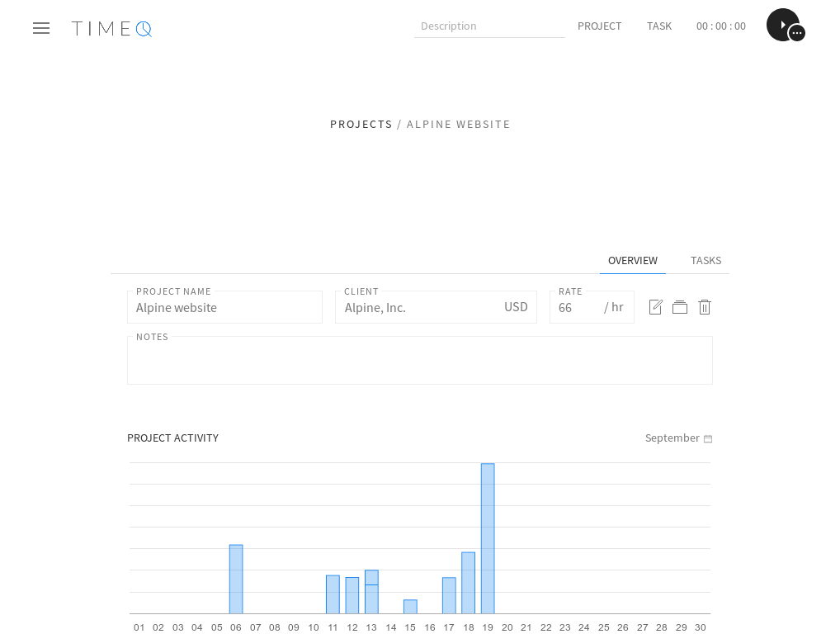The width and height of the screenshot is (840, 634).
Task: Start the timer with play button
Action: [783, 25]
